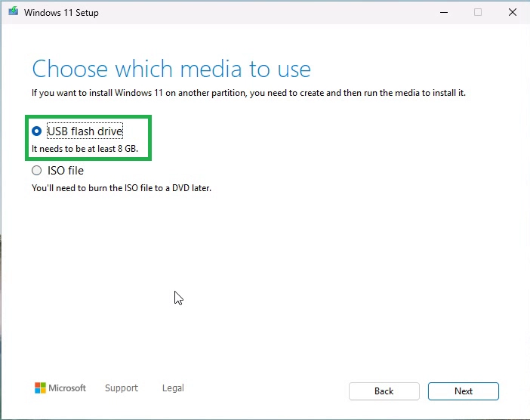This screenshot has width=530, height=420.
Task: Click the Next button
Action: tap(463, 391)
